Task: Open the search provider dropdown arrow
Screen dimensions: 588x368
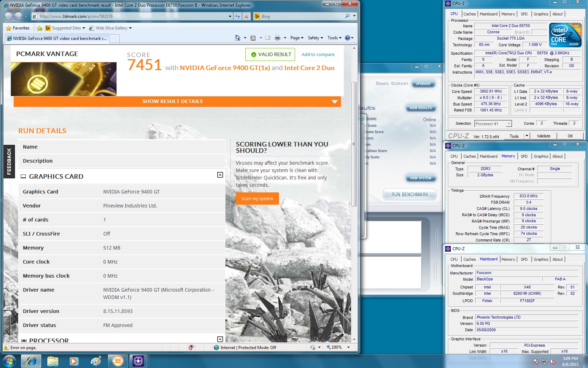Action: pyautogui.click(x=354, y=16)
